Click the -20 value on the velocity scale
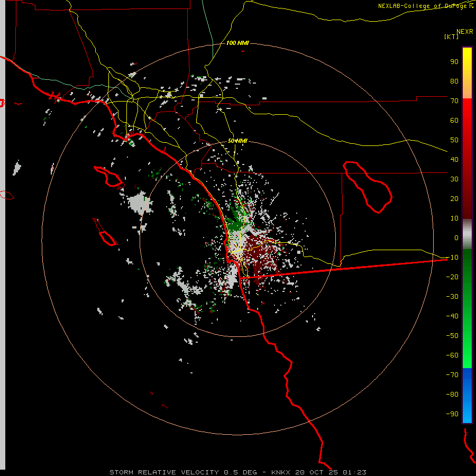This screenshot has height=476, width=476. (452, 277)
